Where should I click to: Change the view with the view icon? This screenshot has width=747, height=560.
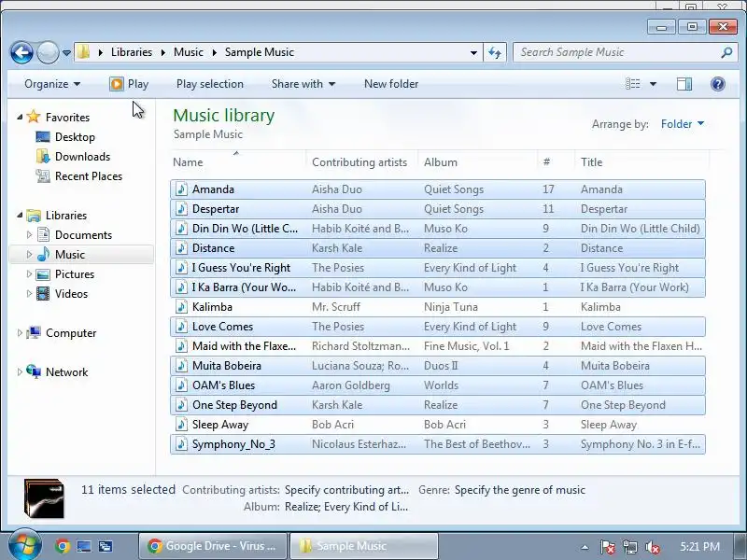(x=633, y=84)
